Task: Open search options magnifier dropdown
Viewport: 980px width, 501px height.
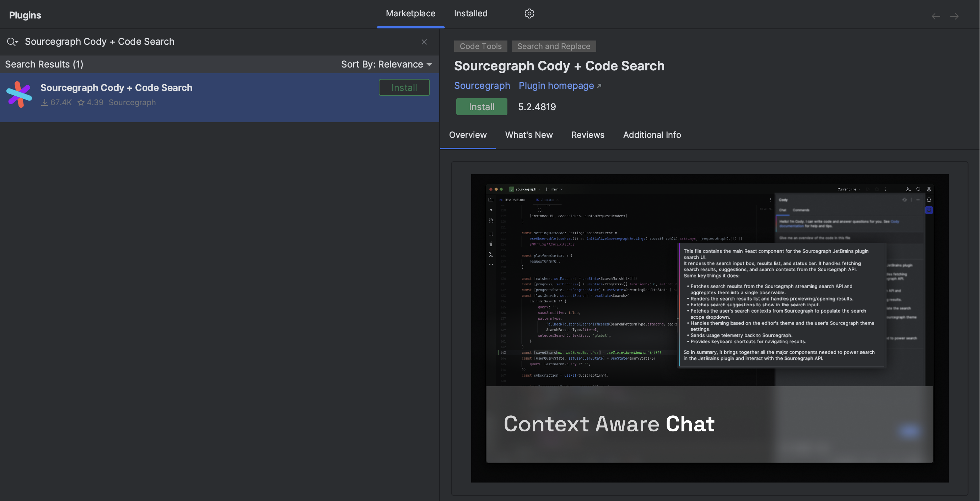Action: coord(12,42)
